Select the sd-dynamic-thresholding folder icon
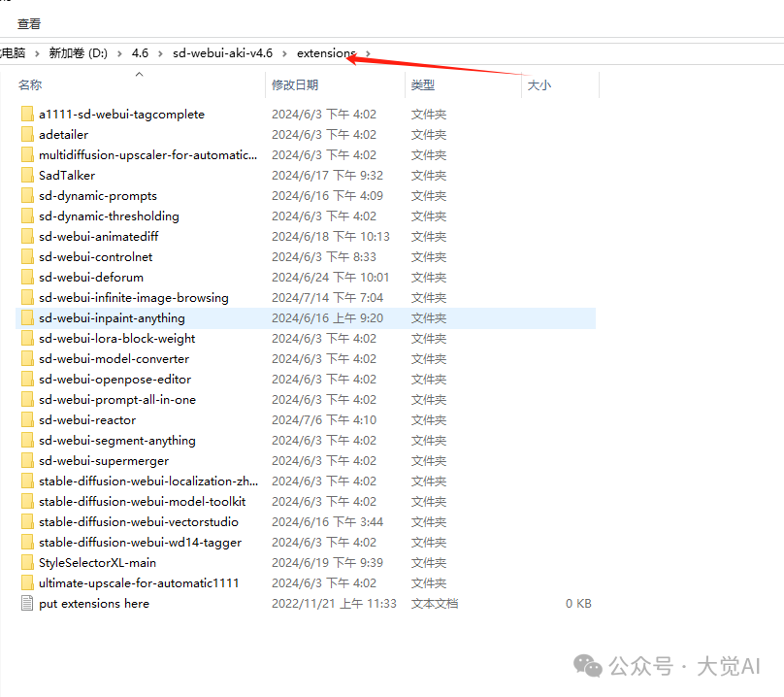This screenshot has height=697, width=784. [x=27, y=216]
